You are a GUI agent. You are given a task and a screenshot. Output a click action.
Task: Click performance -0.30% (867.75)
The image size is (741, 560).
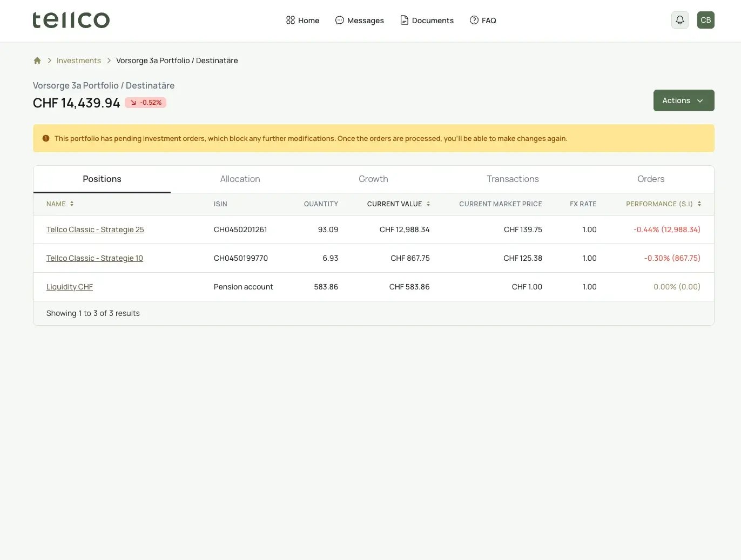[672, 258]
